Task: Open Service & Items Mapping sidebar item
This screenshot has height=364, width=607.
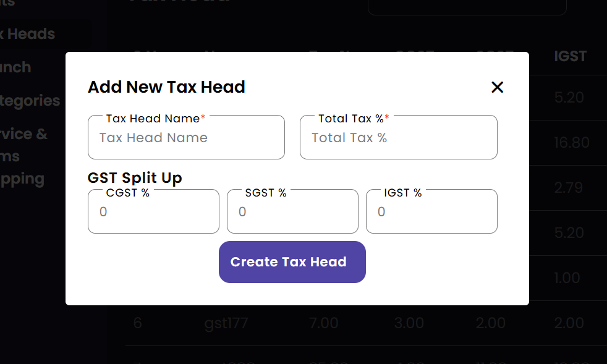Action: coord(23,156)
